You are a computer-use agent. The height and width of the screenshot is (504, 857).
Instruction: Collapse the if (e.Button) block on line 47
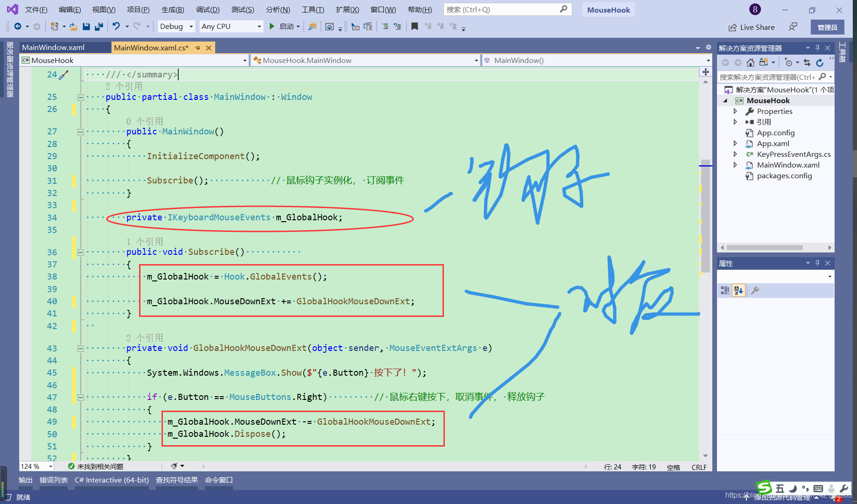pyautogui.click(x=80, y=398)
